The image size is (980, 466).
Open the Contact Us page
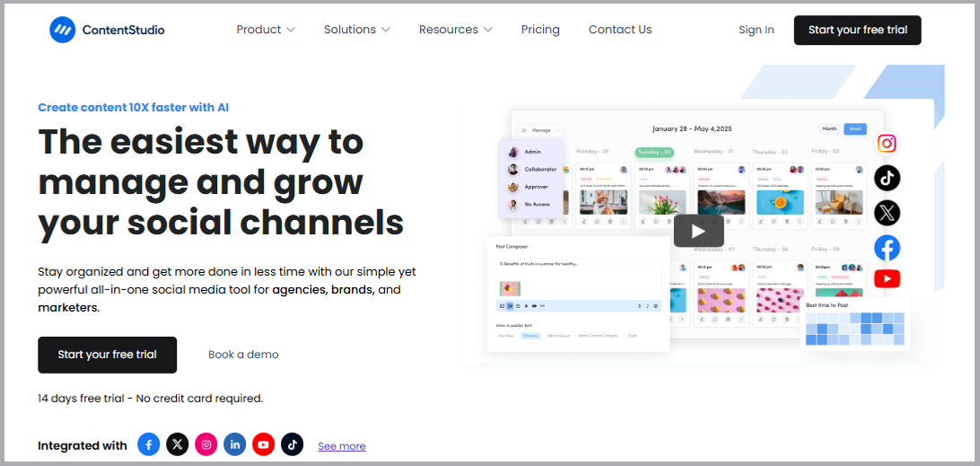pos(620,30)
